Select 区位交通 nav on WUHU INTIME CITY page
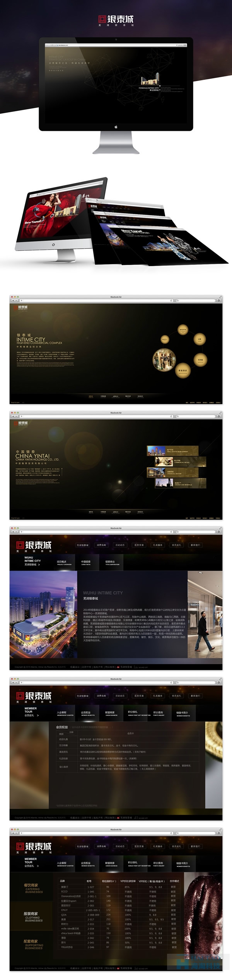This screenshot has height=980, width=232. pyautogui.click(x=139, y=545)
